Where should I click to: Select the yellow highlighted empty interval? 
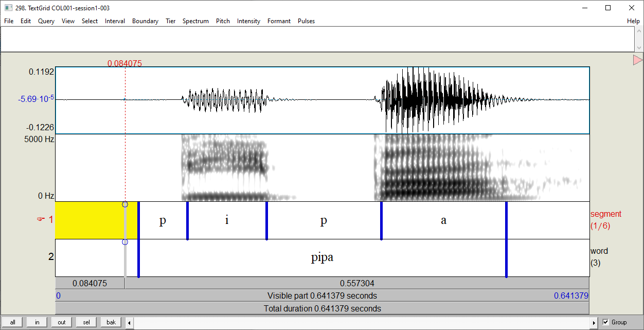tap(96, 220)
